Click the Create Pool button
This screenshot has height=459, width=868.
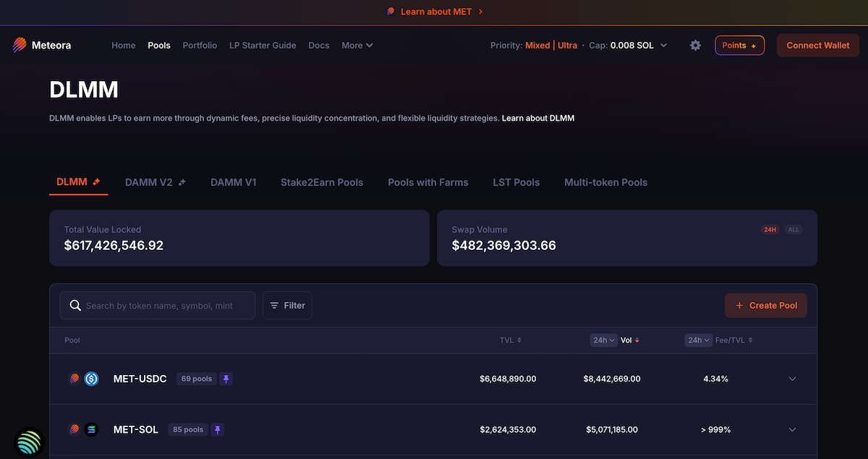[x=765, y=306]
